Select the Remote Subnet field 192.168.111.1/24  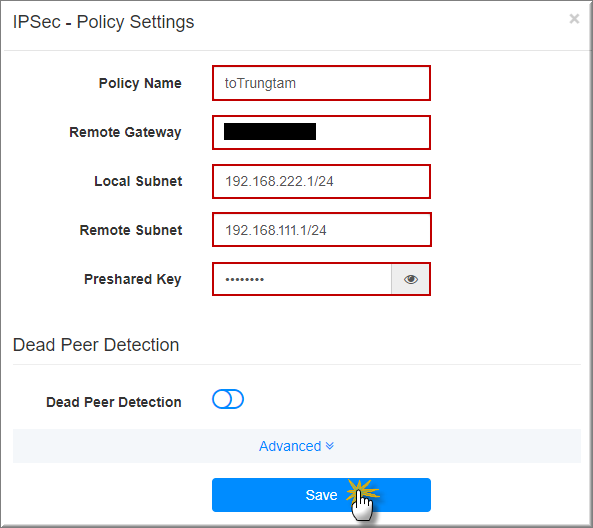(321, 230)
